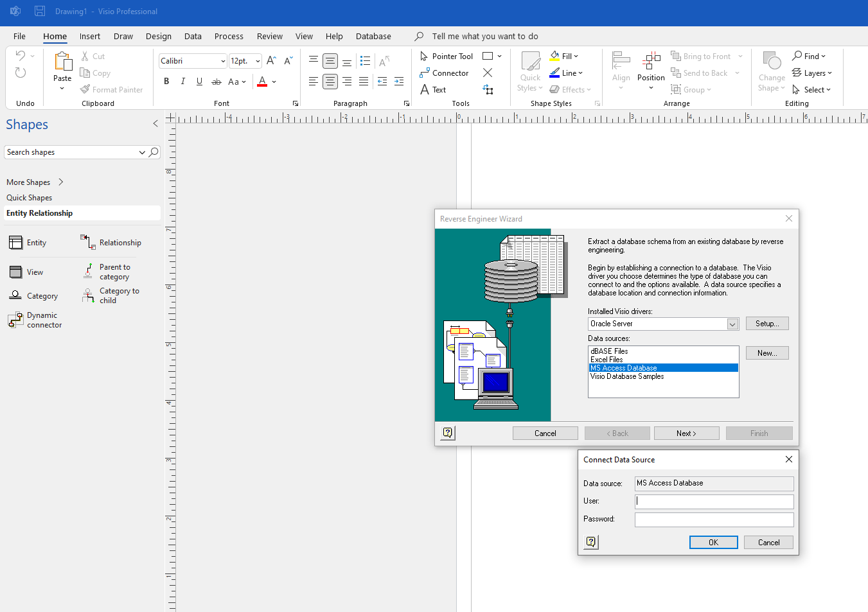This screenshot has height=612, width=868.
Task: Pick the Relationship shape
Action: point(88,242)
